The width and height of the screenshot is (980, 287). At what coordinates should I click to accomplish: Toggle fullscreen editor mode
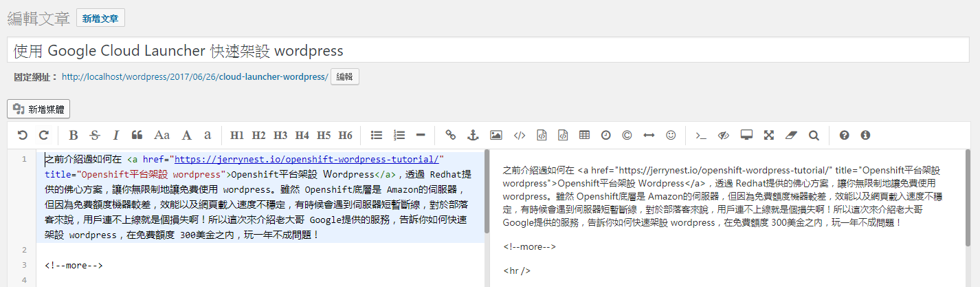(769, 136)
